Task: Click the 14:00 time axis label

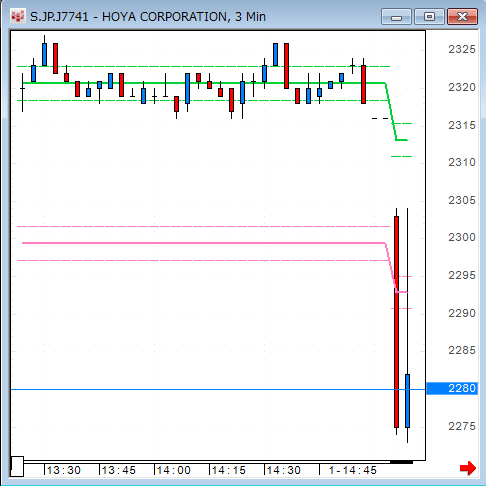Action: 174,470
